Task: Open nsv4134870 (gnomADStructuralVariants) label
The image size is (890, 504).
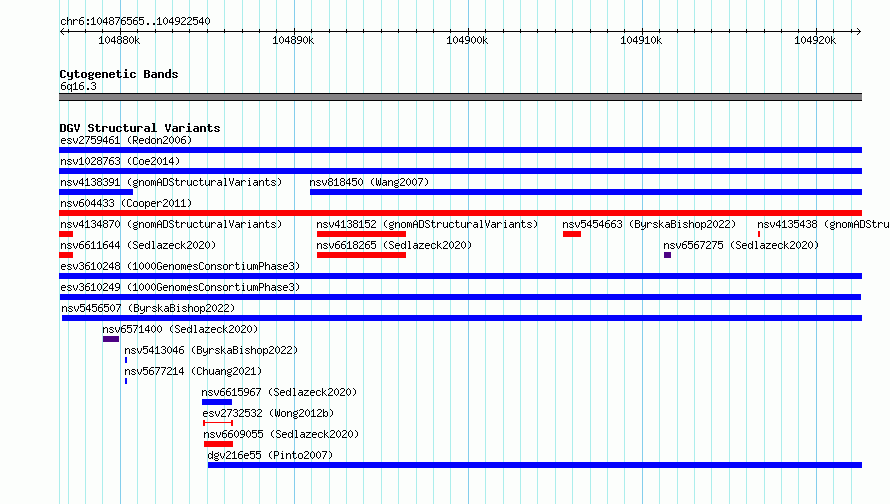Action: [x=171, y=224]
